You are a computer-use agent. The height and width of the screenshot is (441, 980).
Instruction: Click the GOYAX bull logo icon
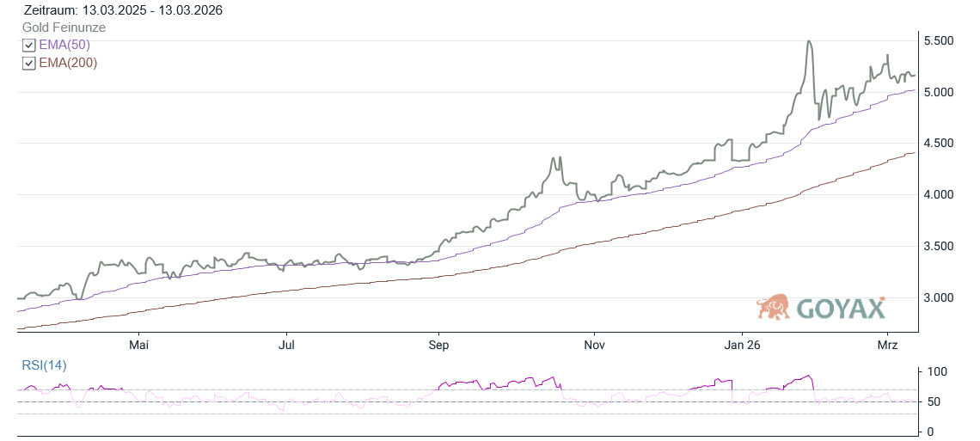click(774, 307)
